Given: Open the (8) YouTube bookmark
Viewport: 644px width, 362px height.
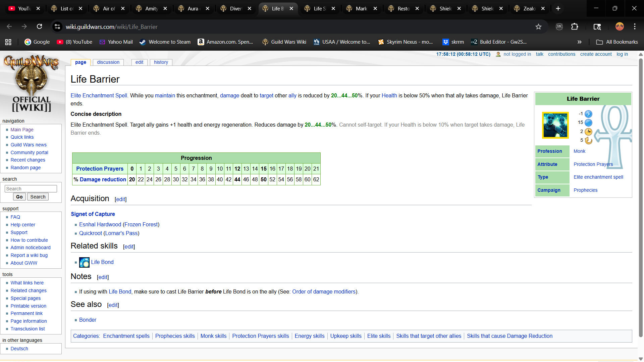Looking at the screenshot, I should tap(74, 42).
